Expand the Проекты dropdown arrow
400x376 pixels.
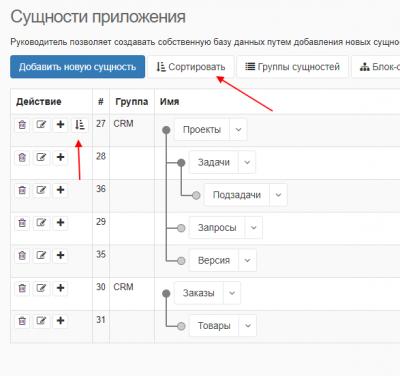pyautogui.click(x=238, y=130)
